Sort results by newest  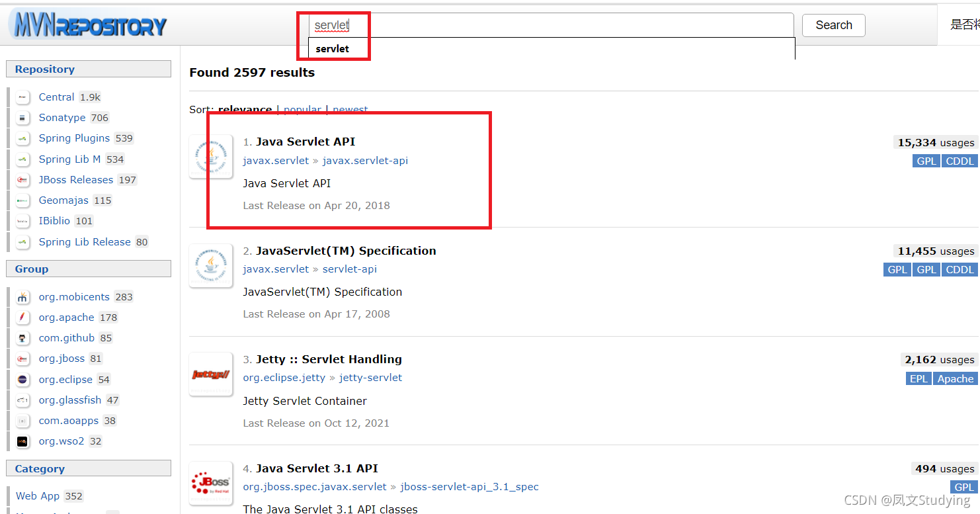pos(350,109)
